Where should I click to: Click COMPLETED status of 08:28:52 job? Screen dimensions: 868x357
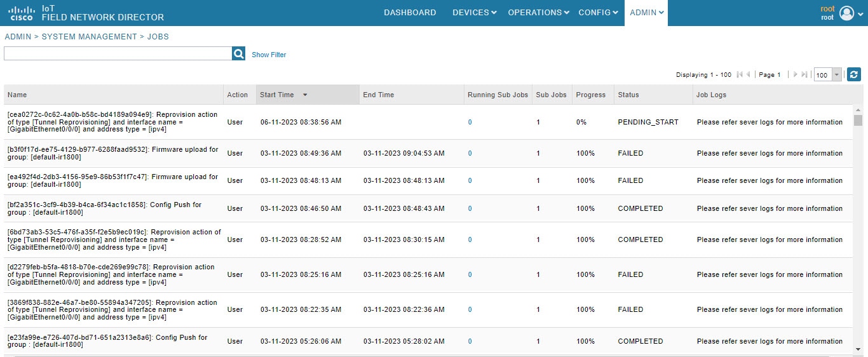[x=641, y=239]
